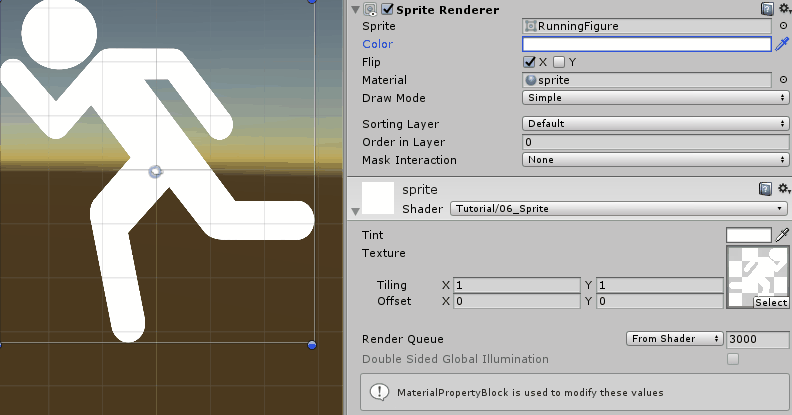Uncheck Flip X checkbox
The height and width of the screenshot is (415, 792).
pyautogui.click(x=529, y=62)
